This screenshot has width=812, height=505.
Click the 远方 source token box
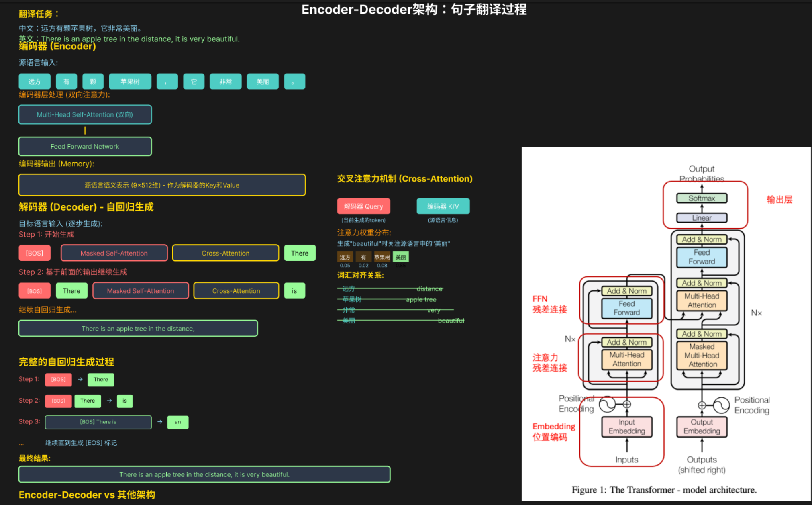tap(35, 82)
